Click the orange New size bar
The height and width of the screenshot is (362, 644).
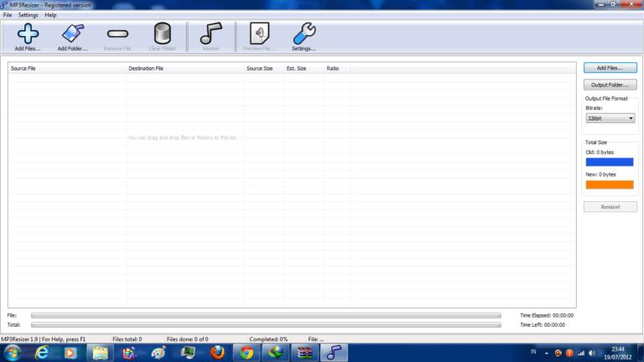(x=610, y=184)
